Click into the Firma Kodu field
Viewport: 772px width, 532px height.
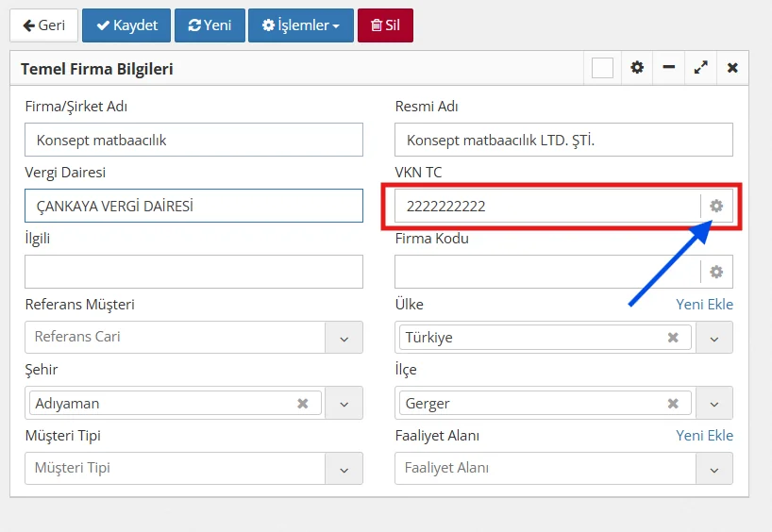coord(547,272)
